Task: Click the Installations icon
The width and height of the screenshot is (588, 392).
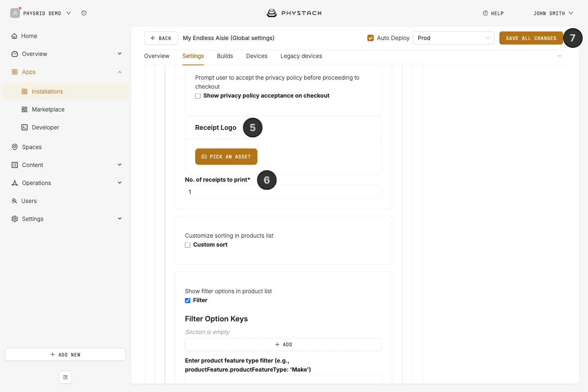Action: (x=24, y=91)
